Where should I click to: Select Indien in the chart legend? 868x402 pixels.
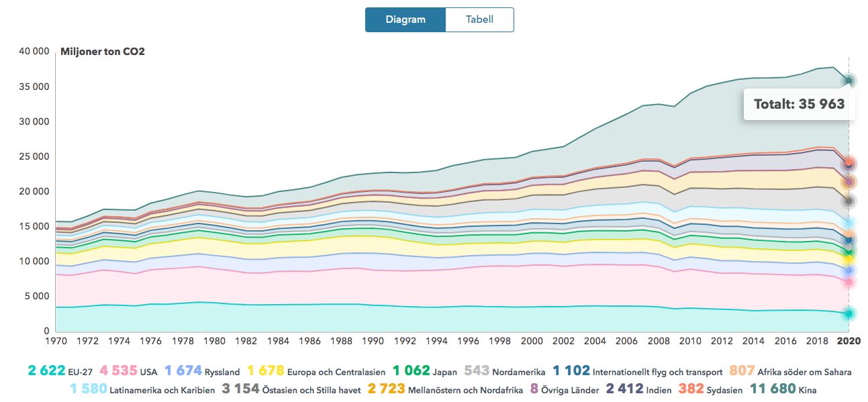pyautogui.click(x=632, y=389)
